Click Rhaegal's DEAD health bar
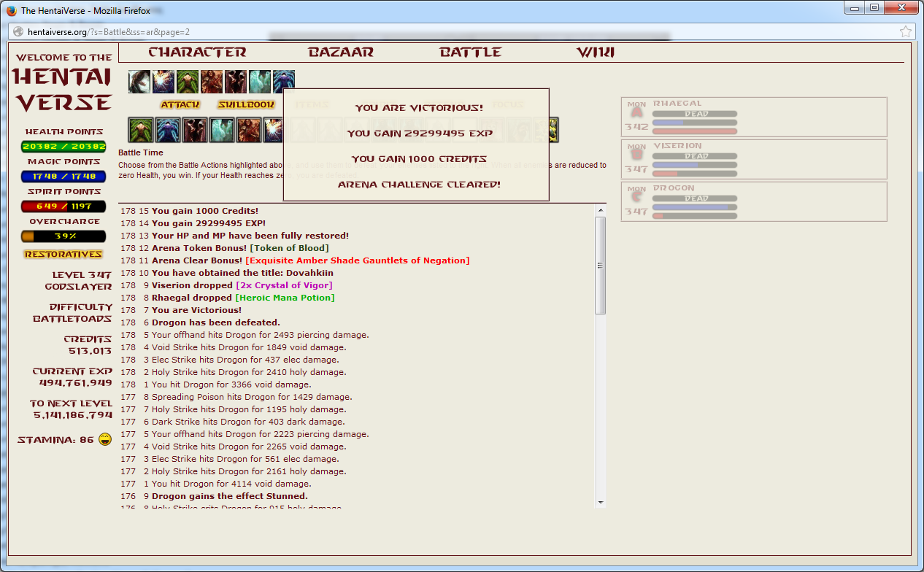924x572 pixels. (695, 114)
